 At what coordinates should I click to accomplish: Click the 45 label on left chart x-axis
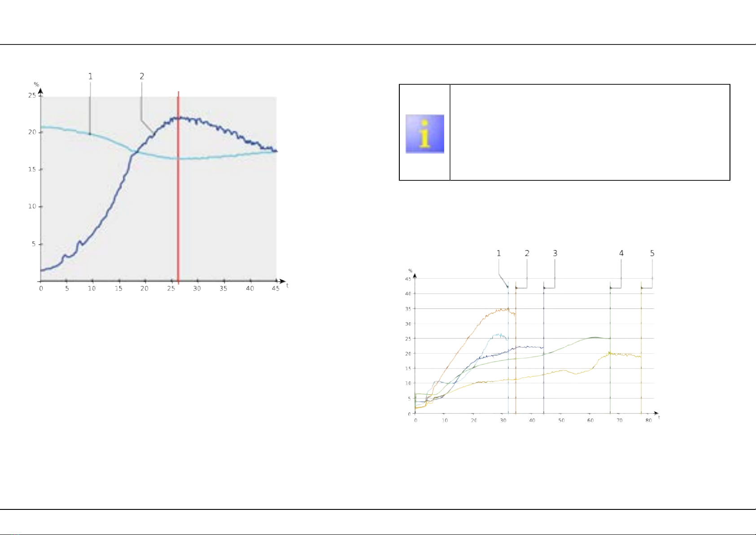[275, 289]
